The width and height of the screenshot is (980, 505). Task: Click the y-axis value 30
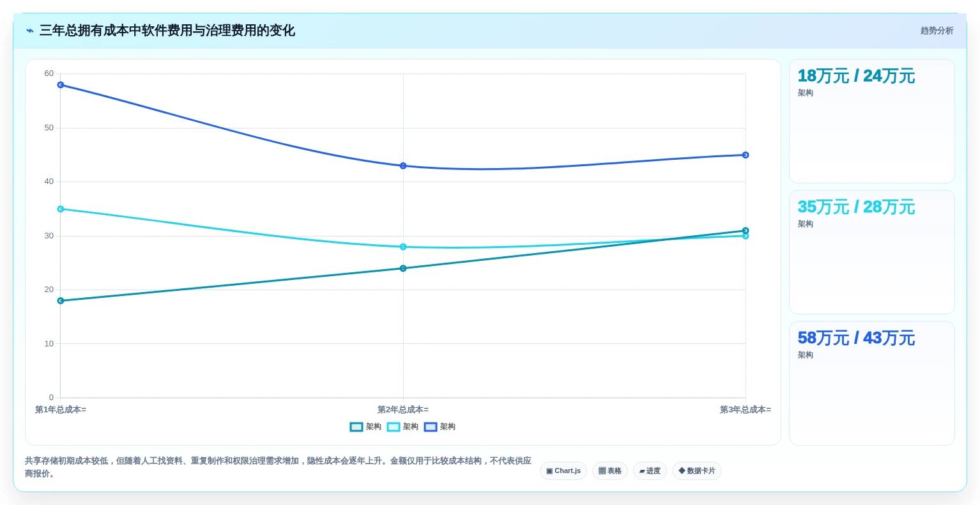[x=49, y=236]
